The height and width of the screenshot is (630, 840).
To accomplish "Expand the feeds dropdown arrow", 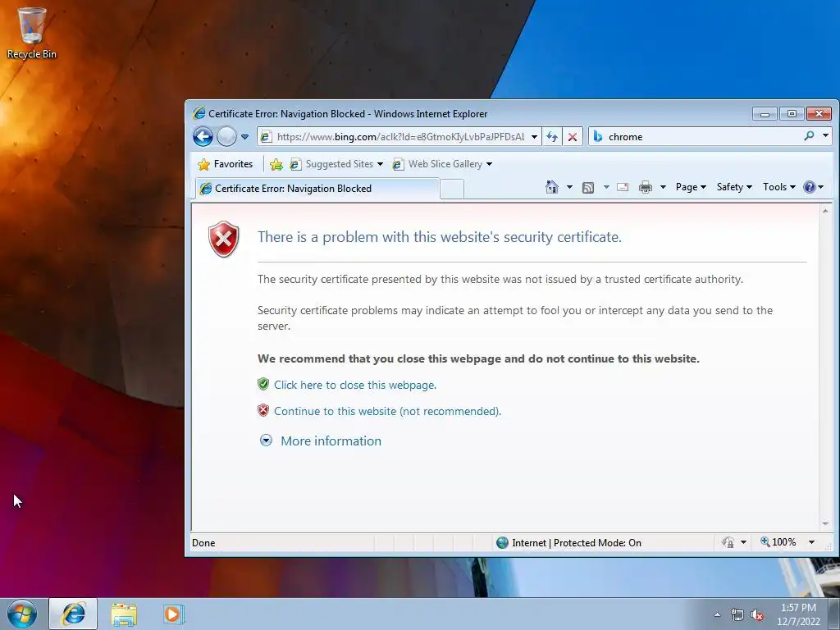I will [x=606, y=187].
